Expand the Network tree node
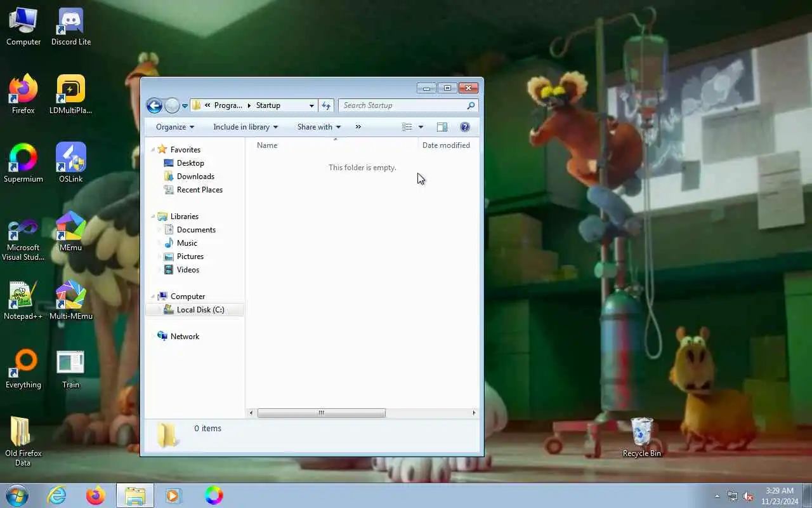 coord(153,337)
